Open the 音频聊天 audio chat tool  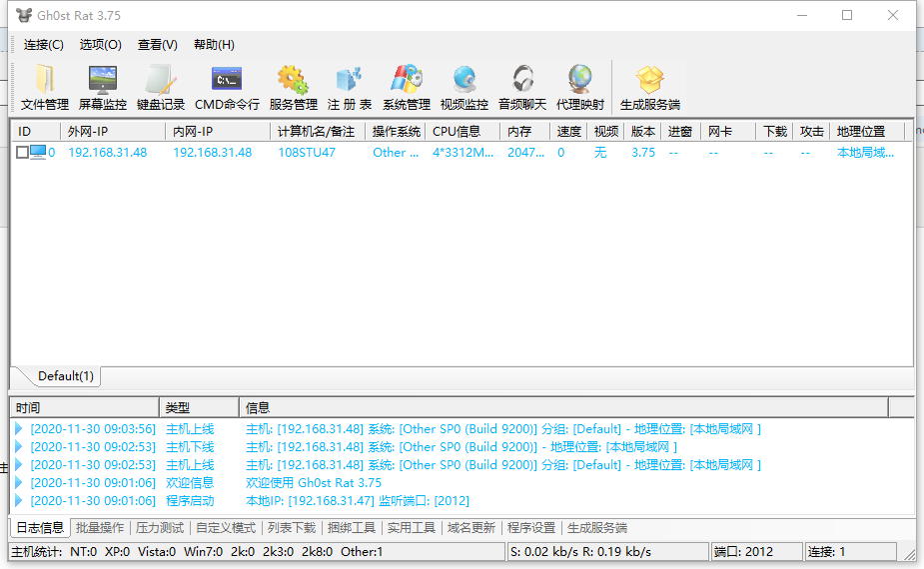522,87
